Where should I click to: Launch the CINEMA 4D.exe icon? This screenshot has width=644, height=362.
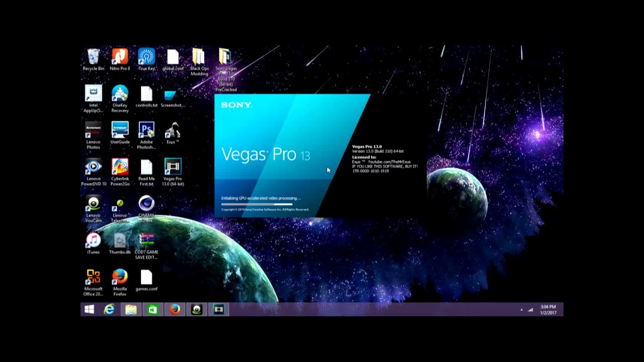pyautogui.click(x=146, y=209)
